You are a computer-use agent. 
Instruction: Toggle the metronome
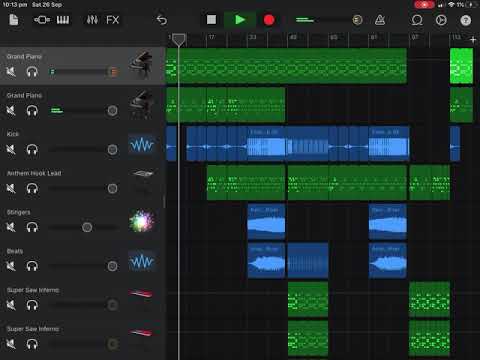tap(380, 20)
